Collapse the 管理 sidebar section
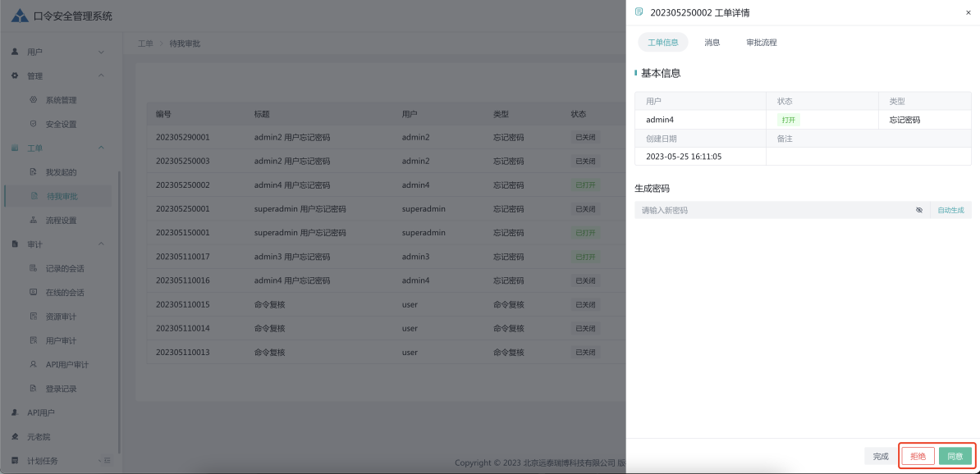 [101, 76]
